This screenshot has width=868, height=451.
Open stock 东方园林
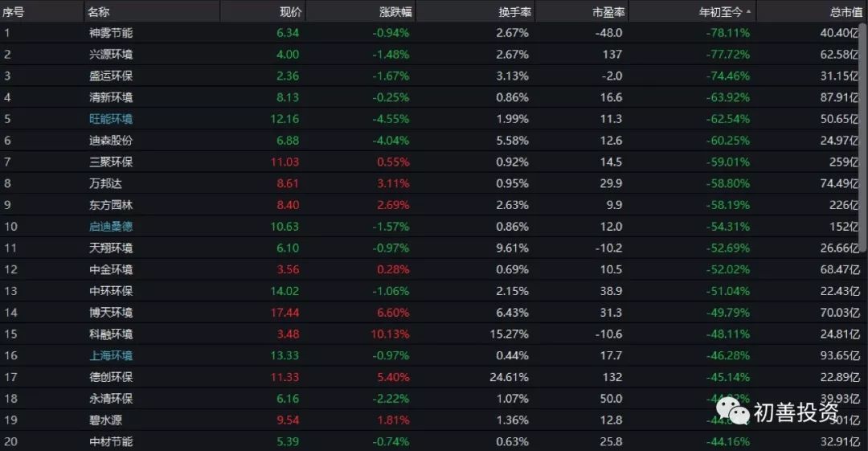[111, 205]
